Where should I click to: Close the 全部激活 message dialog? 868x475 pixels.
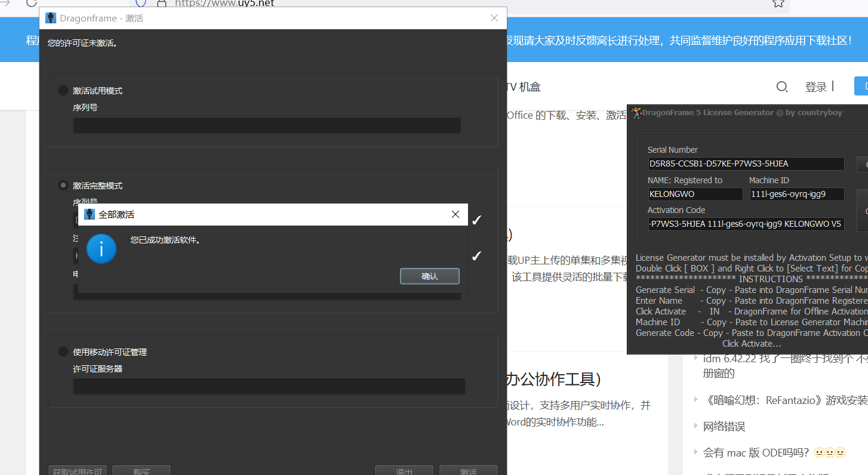click(x=455, y=214)
